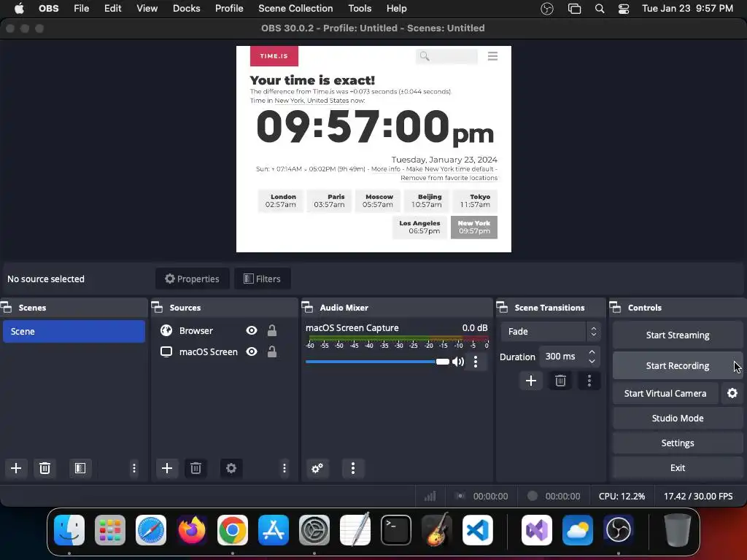Image resolution: width=747 pixels, height=560 pixels.
Task: Click Start Virtual Camera
Action: [x=665, y=393]
